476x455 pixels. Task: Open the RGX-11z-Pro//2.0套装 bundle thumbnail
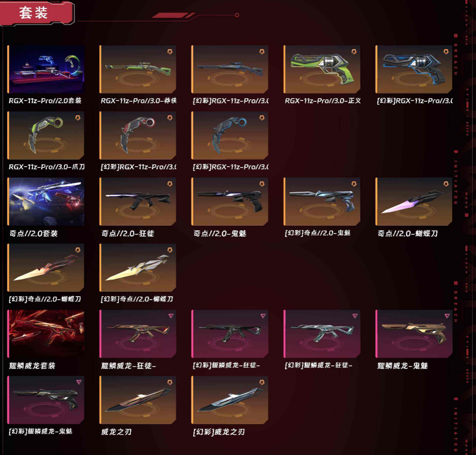[46, 69]
